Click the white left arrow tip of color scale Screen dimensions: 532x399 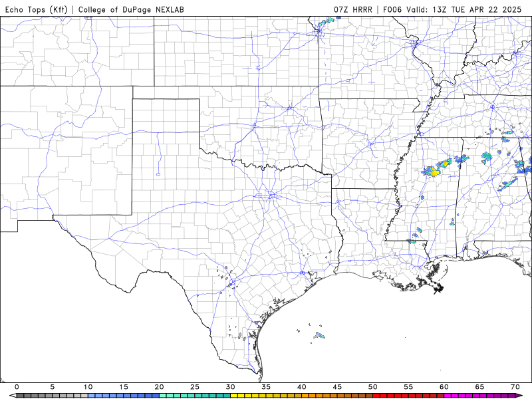13,396
